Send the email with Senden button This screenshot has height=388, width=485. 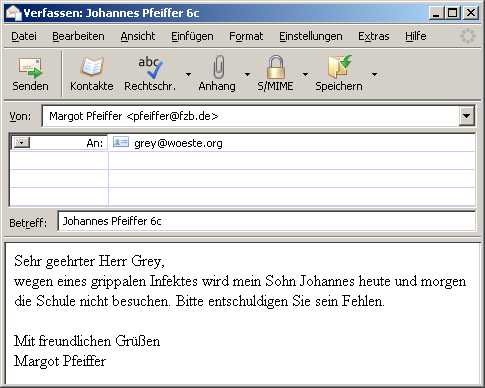[x=30, y=74]
